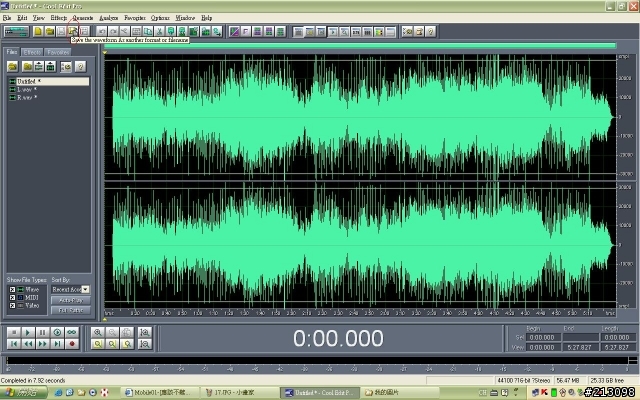Click the Zoom Out Full icon

pos(127,332)
